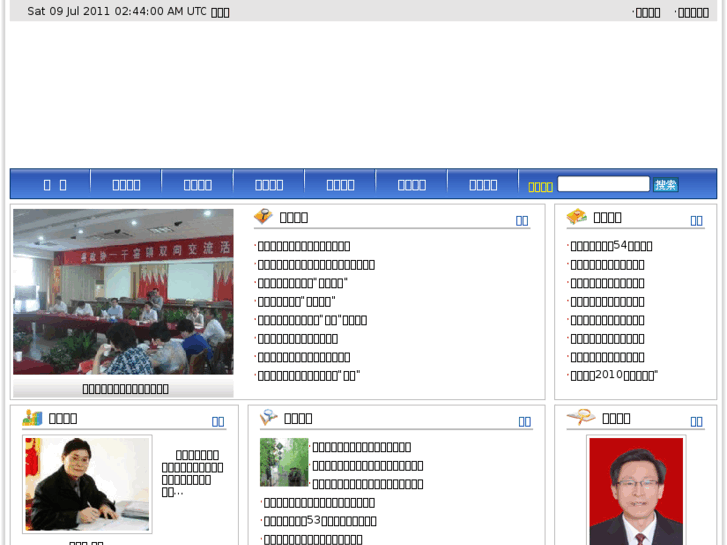This screenshot has height=545, width=727.
Task: Open the small green forest thumbnail
Action: [x=284, y=462]
